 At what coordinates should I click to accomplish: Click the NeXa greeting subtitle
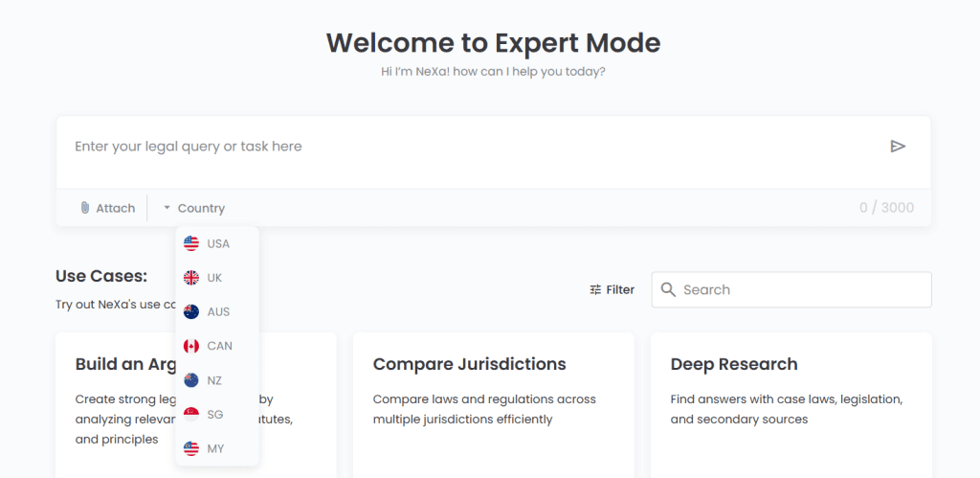tap(493, 71)
